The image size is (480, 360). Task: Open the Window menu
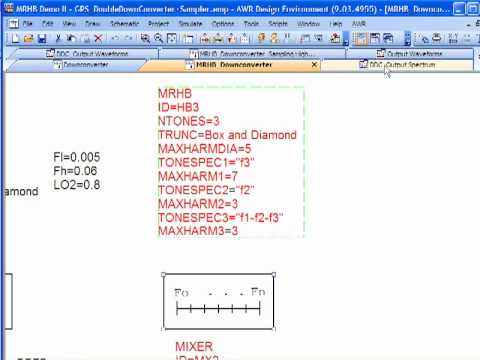point(308,24)
